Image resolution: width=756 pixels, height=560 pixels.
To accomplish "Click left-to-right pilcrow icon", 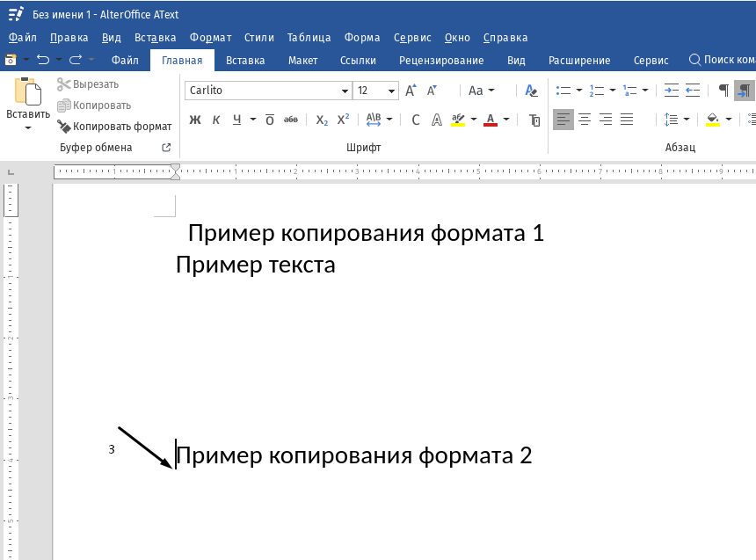I will [723, 91].
